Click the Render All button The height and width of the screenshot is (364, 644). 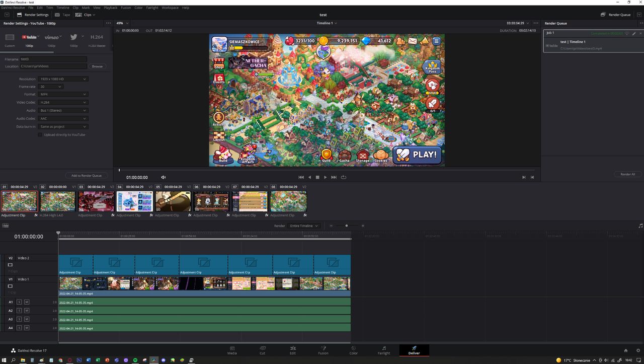point(627,174)
